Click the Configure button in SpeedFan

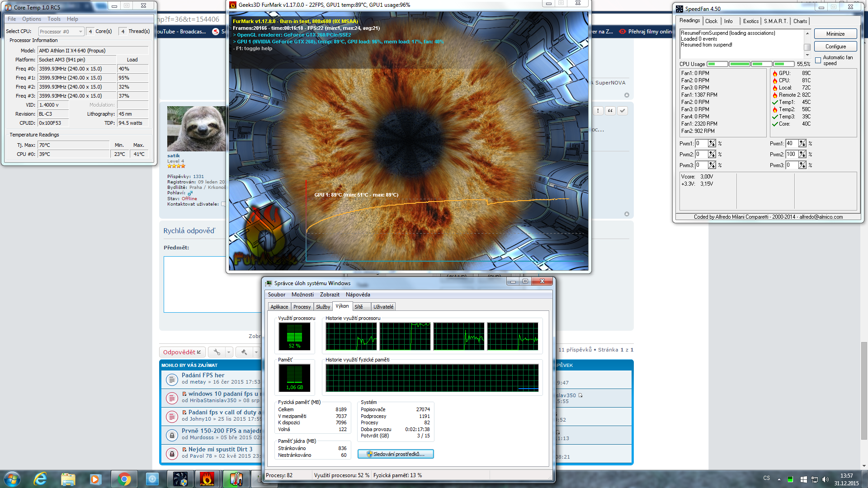835,47
